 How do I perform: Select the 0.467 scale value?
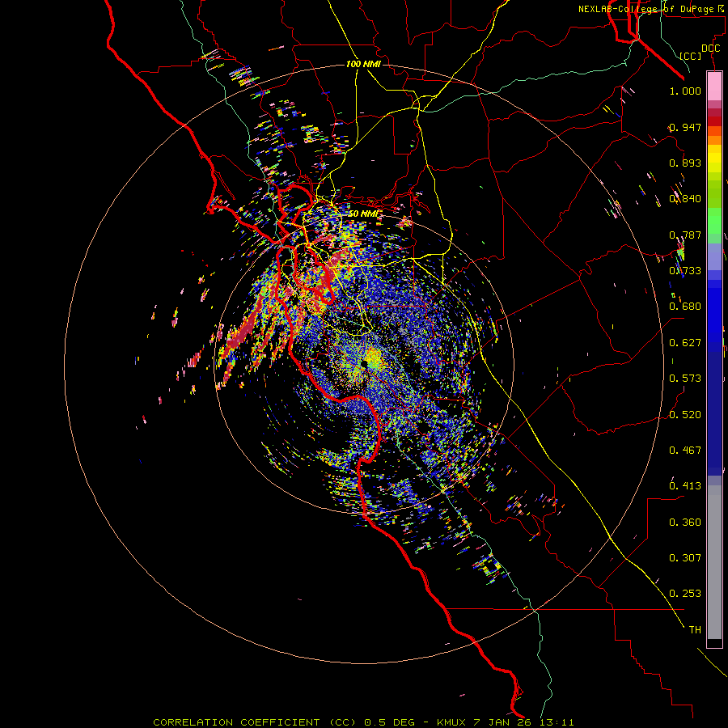click(685, 451)
